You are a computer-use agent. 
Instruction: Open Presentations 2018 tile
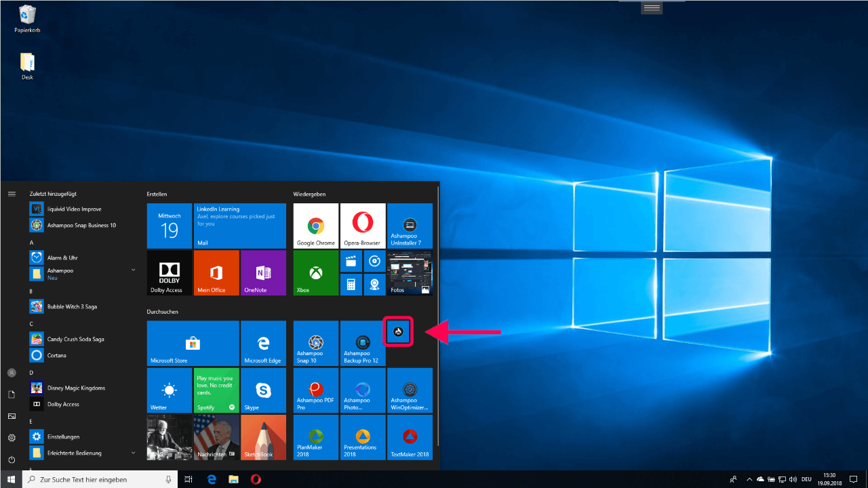[x=363, y=438]
